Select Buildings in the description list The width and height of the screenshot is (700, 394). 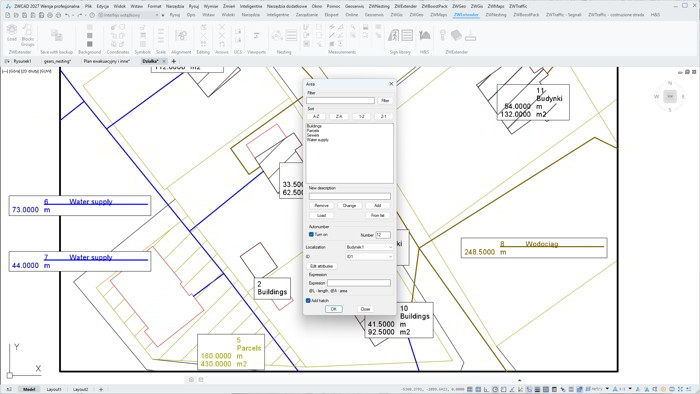[x=314, y=126]
